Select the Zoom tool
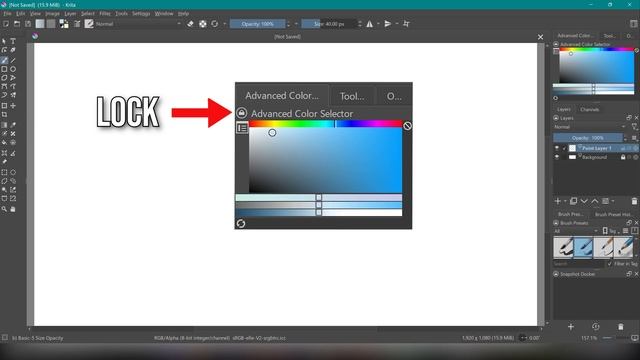 (4, 209)
